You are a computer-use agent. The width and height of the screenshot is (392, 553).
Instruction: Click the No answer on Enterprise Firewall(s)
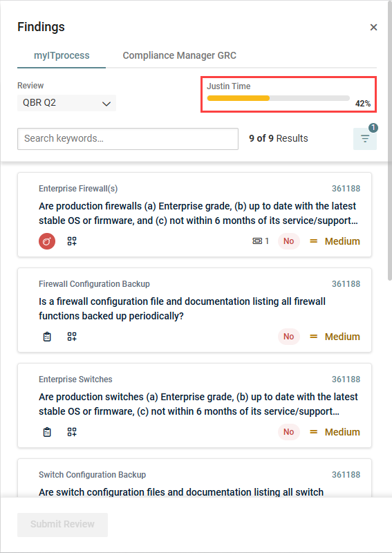point(288,241)
